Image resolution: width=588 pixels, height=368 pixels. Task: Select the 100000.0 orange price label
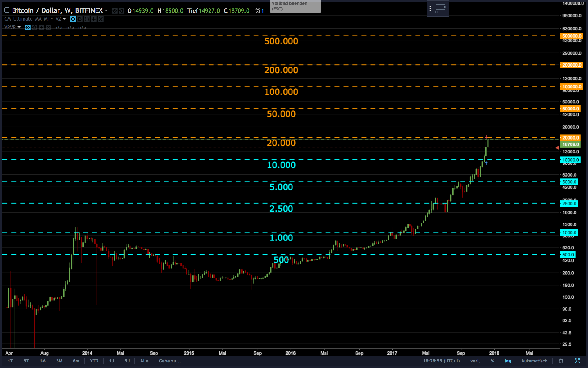pos(571,87)
